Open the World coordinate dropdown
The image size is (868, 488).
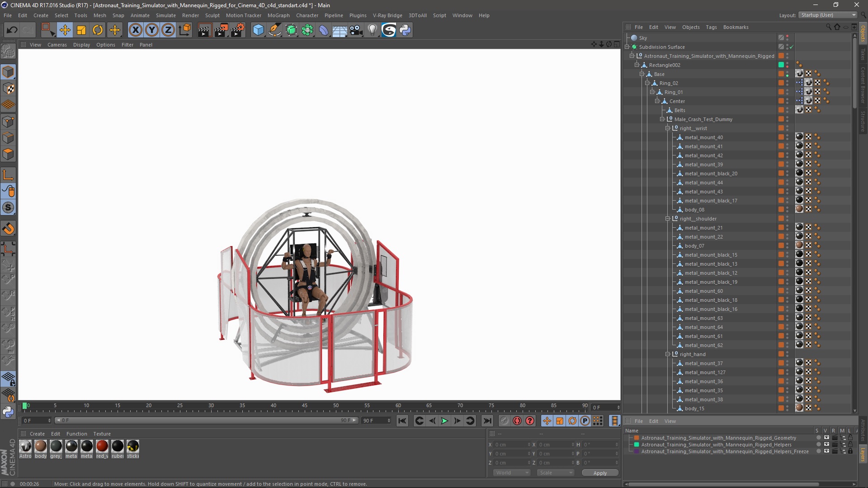[x=511, y=473]
